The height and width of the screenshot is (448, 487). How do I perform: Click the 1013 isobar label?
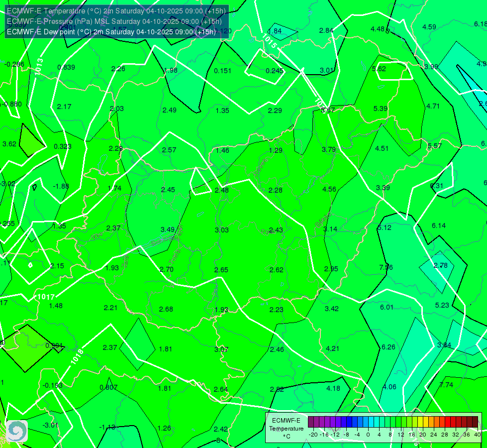(x=38, y=67)
